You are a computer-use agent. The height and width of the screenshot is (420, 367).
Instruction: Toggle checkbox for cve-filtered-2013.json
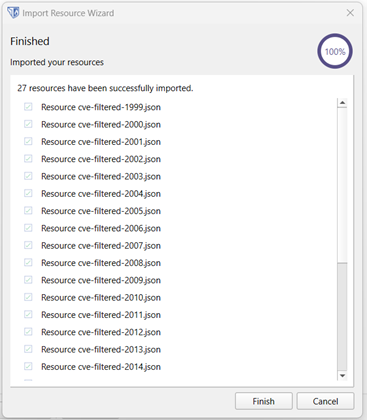tap(28, 349)
